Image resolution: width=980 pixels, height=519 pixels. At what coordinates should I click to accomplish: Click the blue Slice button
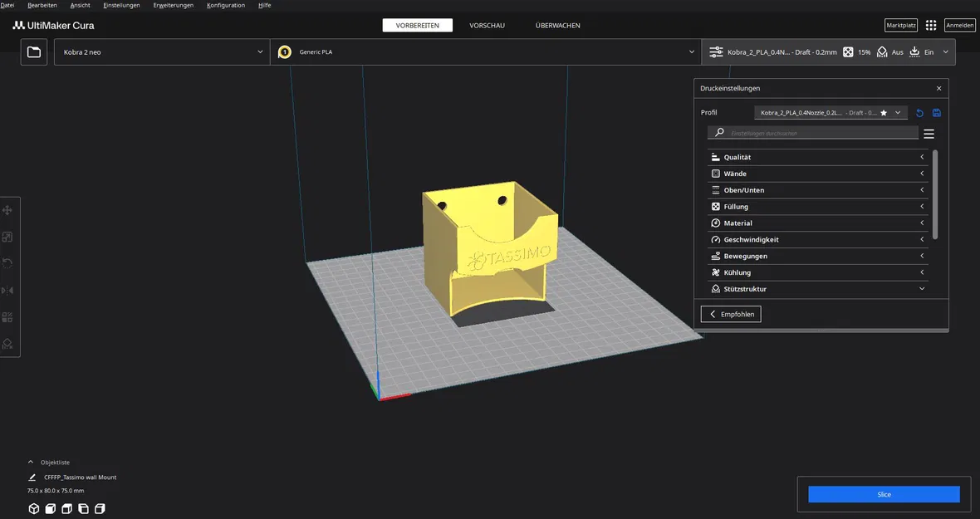click(x=884, y=494)
